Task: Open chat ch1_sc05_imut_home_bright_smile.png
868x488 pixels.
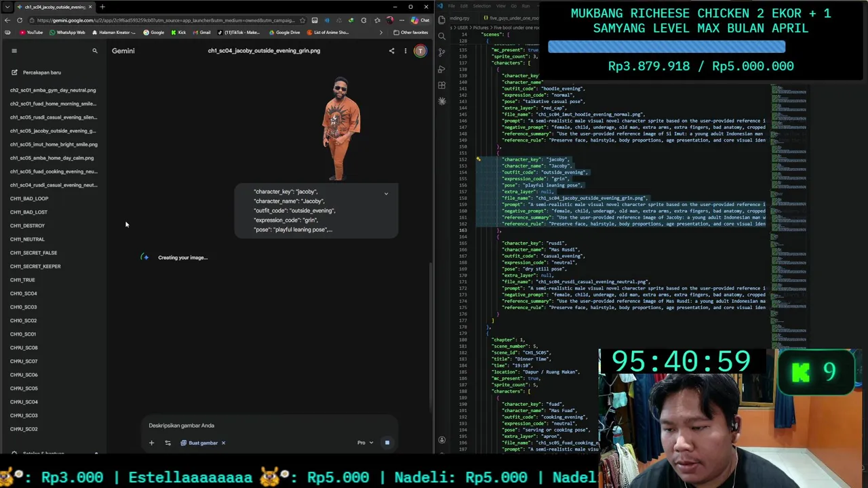Action: point(53,144)
